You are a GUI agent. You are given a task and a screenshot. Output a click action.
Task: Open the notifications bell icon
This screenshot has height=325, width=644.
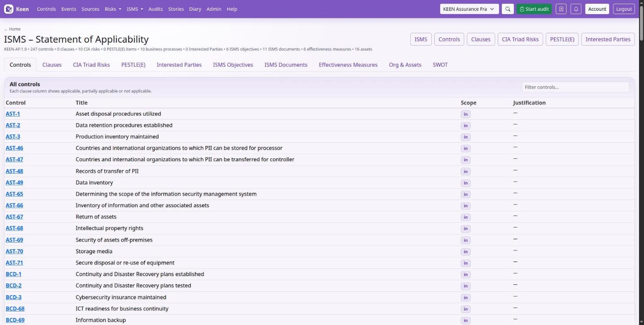click(576, 9)
